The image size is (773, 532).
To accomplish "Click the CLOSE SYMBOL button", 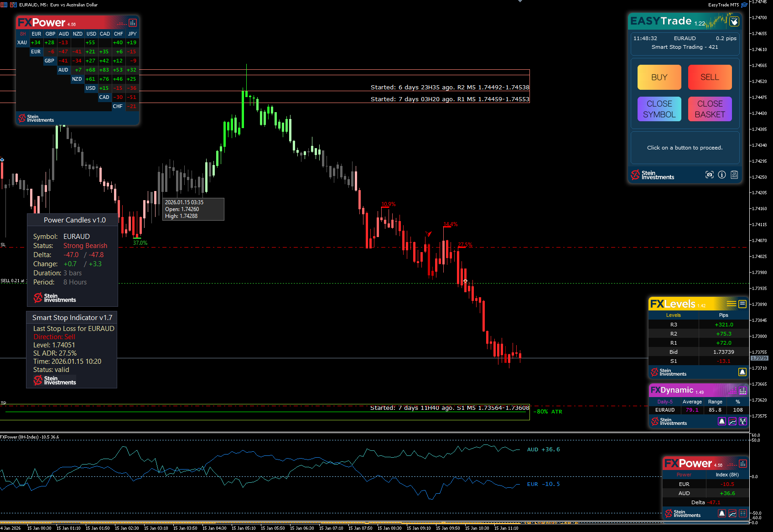I will (x=659, y=109).
